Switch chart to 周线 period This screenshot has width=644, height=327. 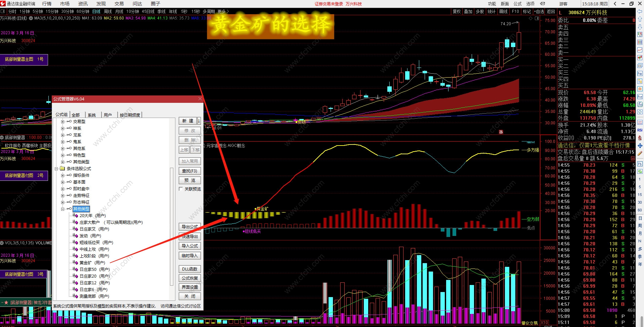tap(108, 11)
